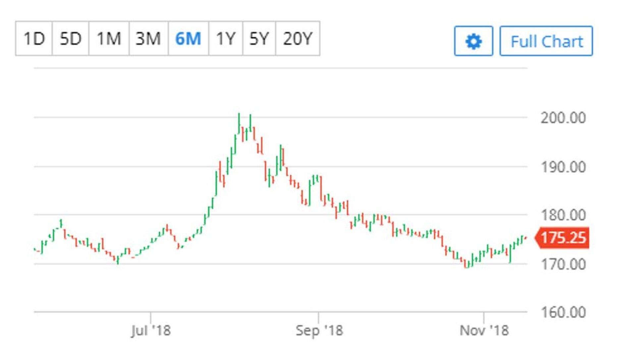Image resolution: width=636 pixels, height=364 pixels.
Task: Switch chart to 1Y range
Action: (226, 38)
